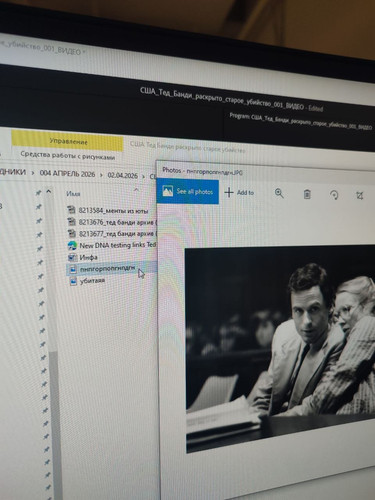Viewport: 375px width, 500px height.
Task: Expand chevron after 004 АПРЕЛЬ 2026
Action: tap(101, 175)
